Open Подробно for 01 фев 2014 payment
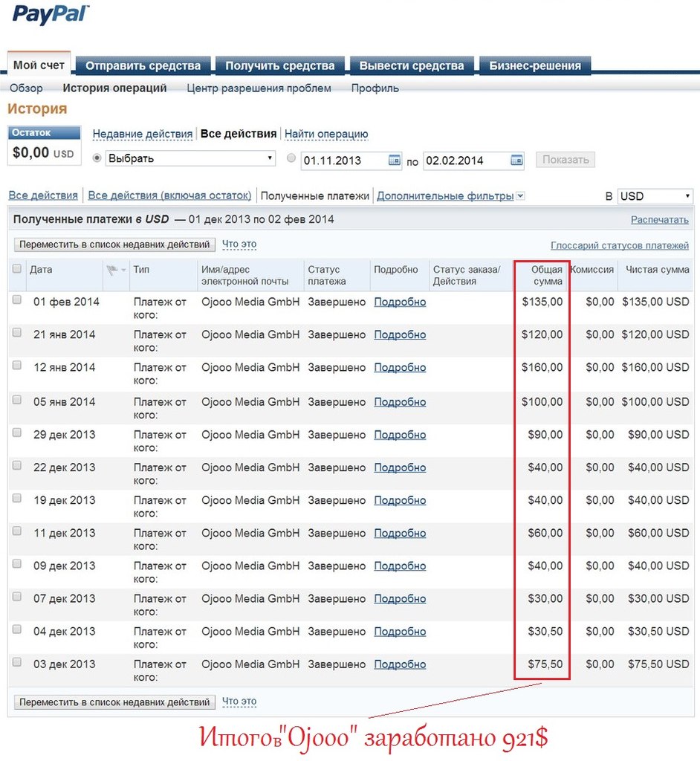Screen dimensions: 700x761 (400, 302)
